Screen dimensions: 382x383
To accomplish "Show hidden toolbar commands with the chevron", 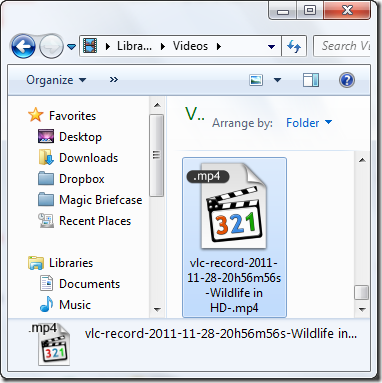I will click(x=114, y=80).
